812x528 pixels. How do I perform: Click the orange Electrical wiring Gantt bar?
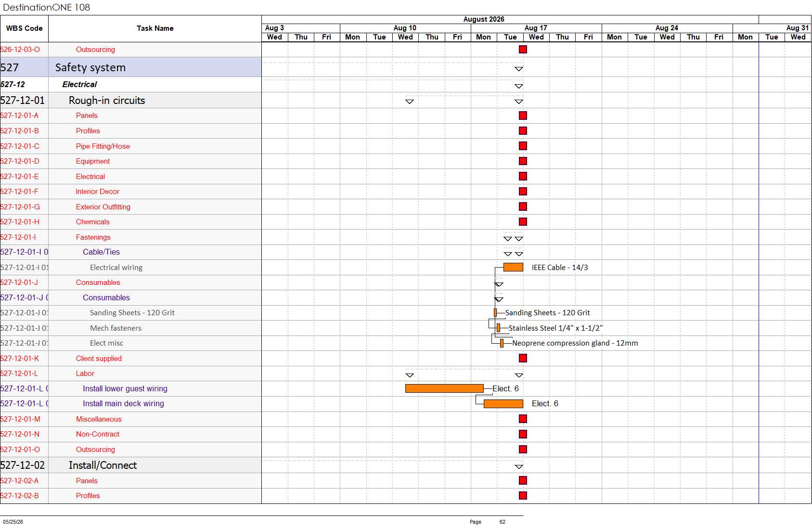[513, 267]
